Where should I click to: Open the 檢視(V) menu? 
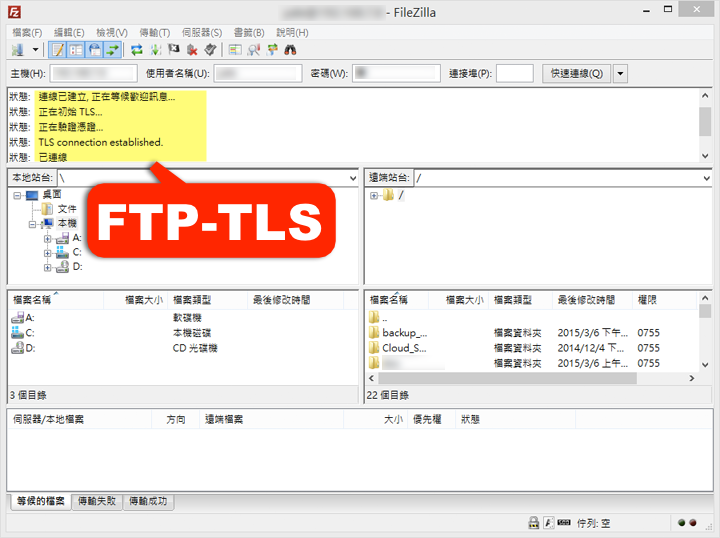(x=112, y=33)
